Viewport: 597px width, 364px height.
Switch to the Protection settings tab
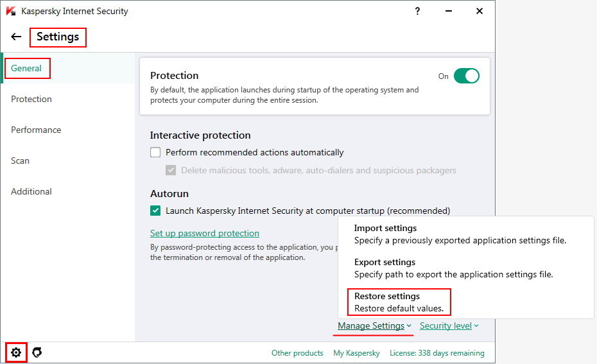(x=31, y=99)
